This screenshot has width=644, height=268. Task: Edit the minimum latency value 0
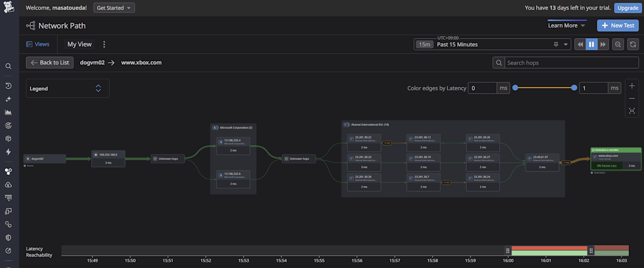click(481, 88)
